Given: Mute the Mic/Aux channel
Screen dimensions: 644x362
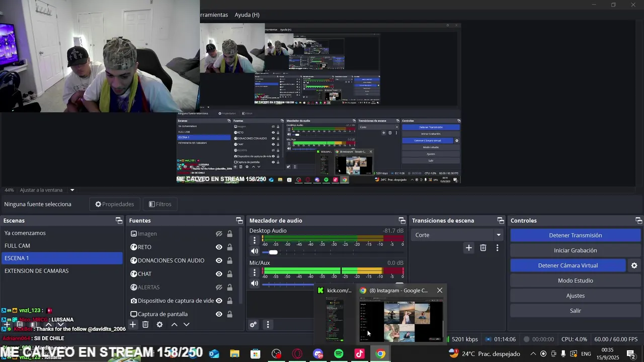Looking at the screenshot, I should click(x=255, y=284).
